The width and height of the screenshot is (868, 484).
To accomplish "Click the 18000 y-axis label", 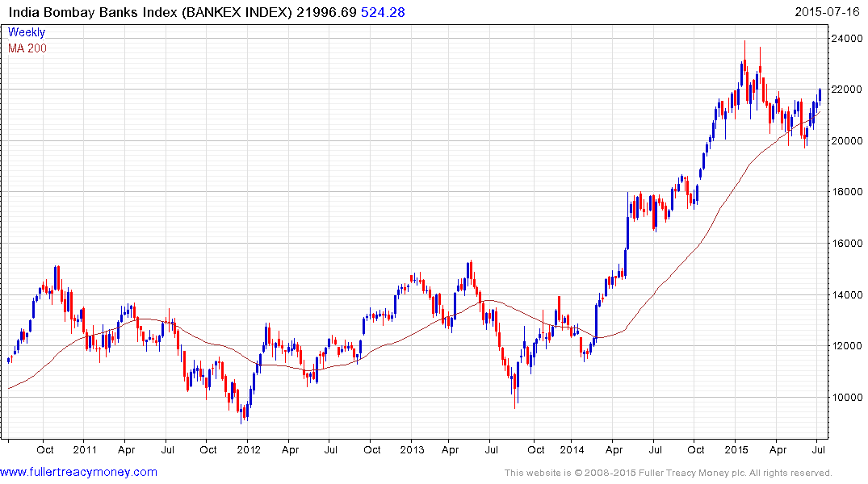I will [846, 192].
